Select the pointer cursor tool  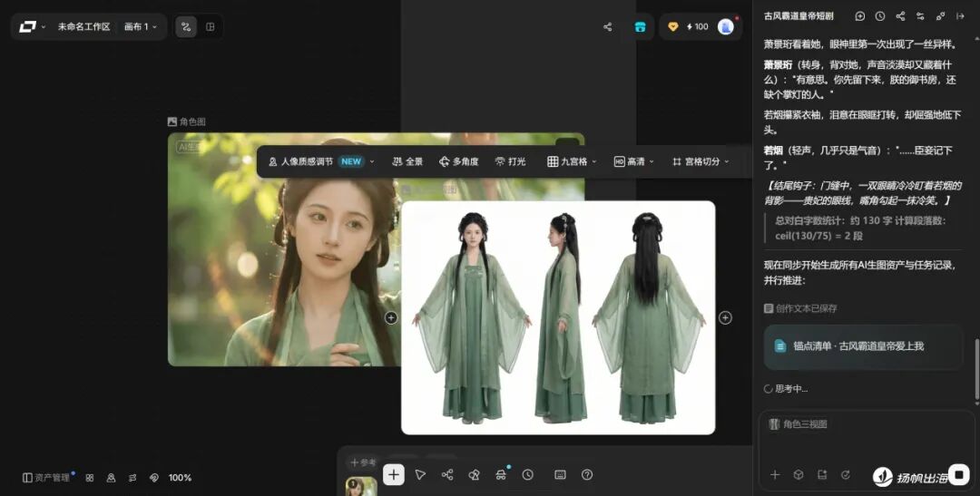pyautogui.click(x=420, y=475)
